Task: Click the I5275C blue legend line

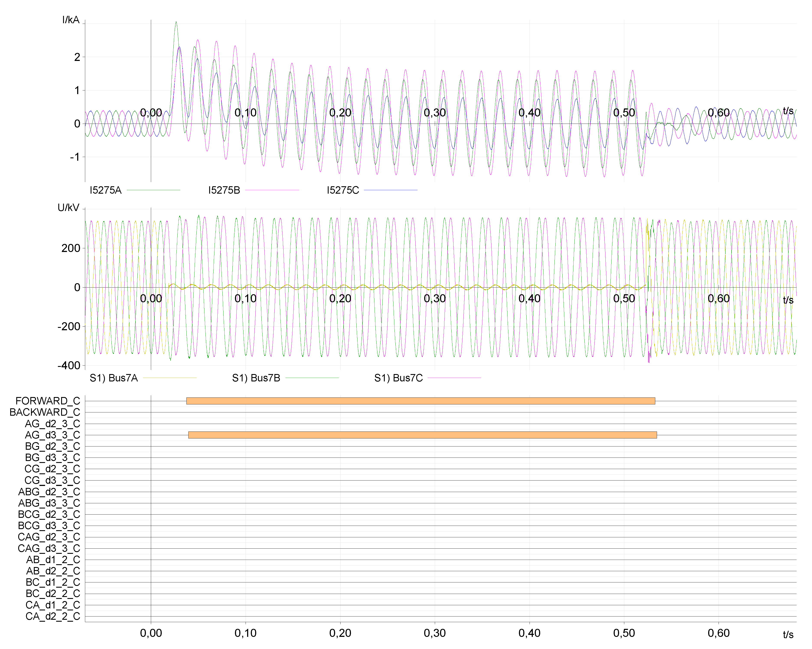Action: (391, 190)
